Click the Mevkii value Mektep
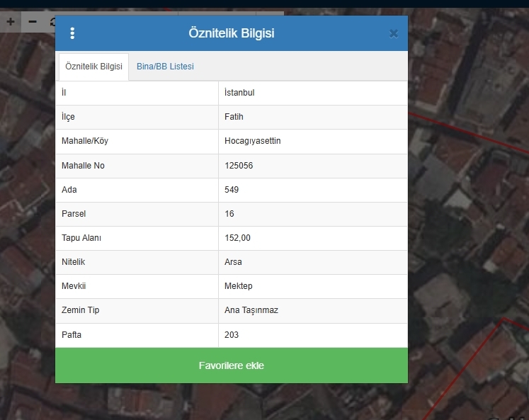The width and height of the screenshot is (529, 420). point(238,286)
